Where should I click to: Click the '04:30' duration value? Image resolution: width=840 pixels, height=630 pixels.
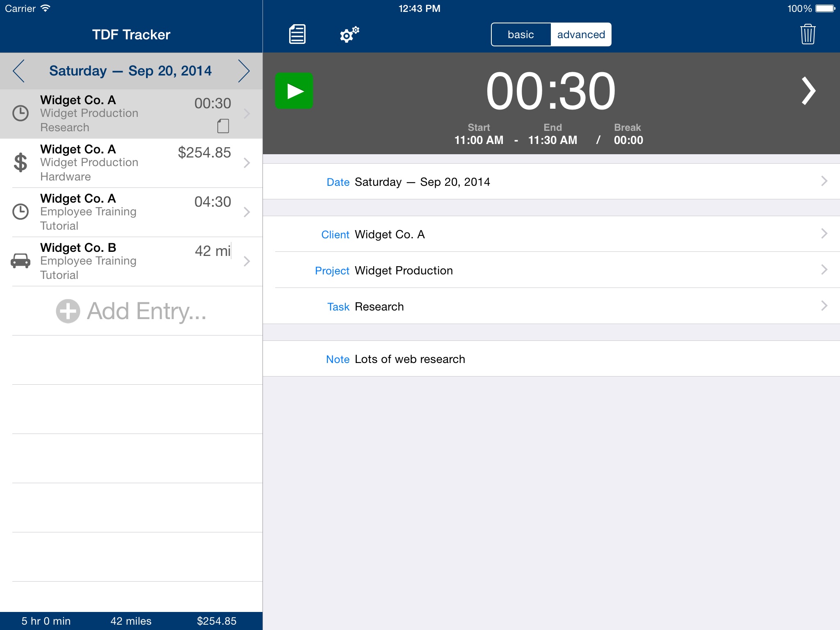pos(212,202)
